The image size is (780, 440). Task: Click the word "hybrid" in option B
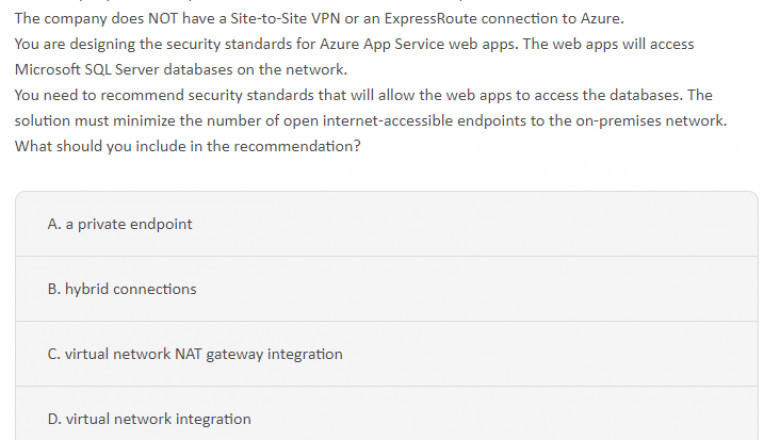coord(86,289)
